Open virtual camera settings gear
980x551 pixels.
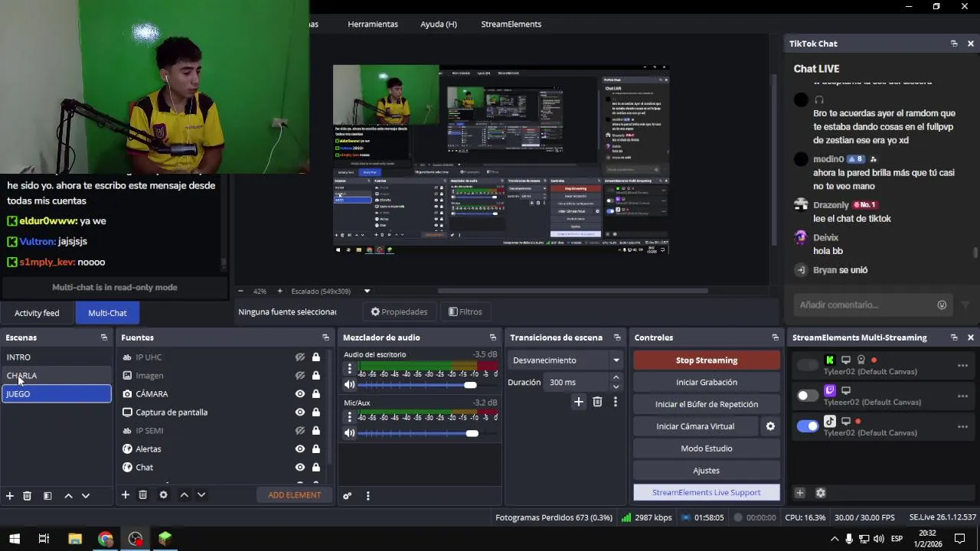770,426
